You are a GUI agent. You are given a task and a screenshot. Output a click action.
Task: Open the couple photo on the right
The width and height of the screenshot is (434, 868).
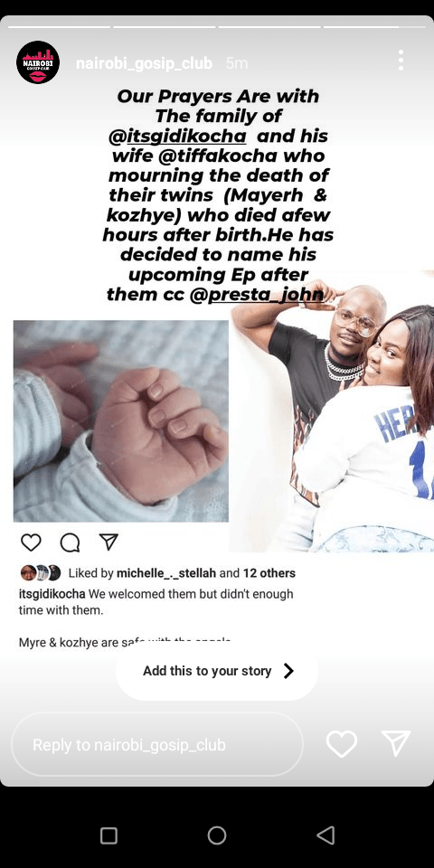(332, 412)
